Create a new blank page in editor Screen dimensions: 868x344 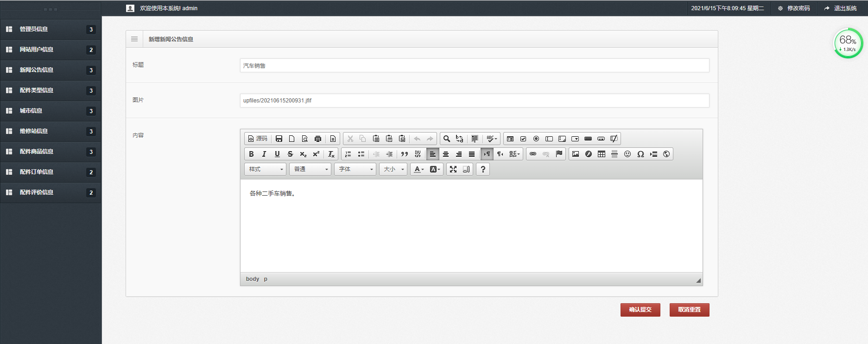point(292,139)
